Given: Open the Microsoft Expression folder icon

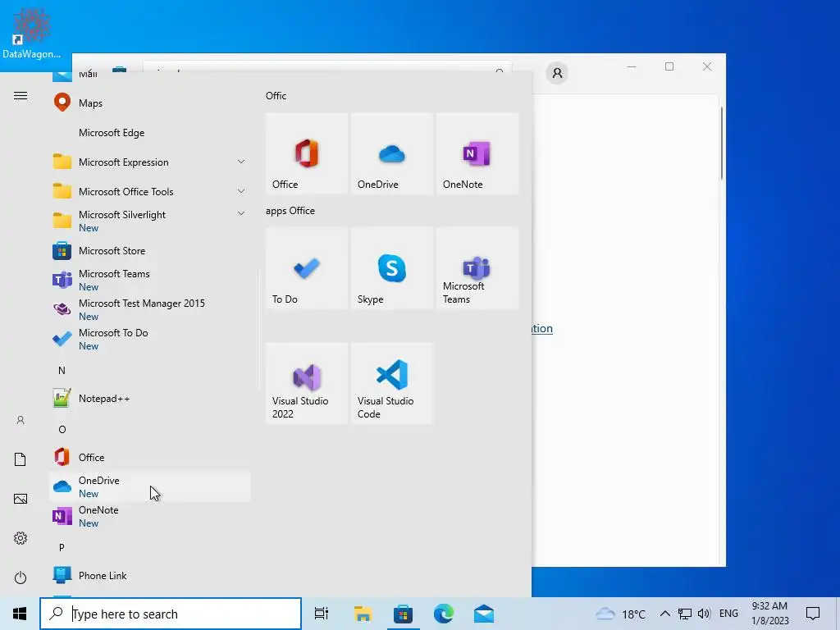Looking at the screenshot, I should coord(62,162).
